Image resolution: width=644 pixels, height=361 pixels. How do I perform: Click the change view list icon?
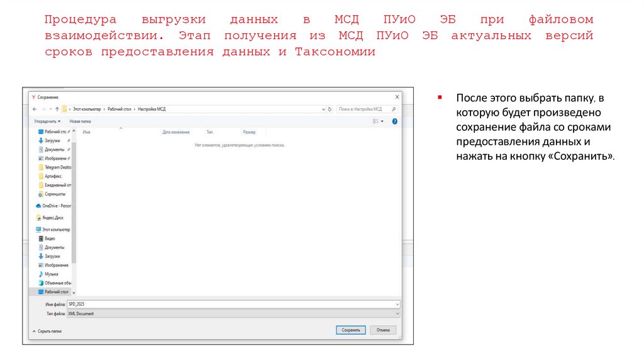click(375, 121)
